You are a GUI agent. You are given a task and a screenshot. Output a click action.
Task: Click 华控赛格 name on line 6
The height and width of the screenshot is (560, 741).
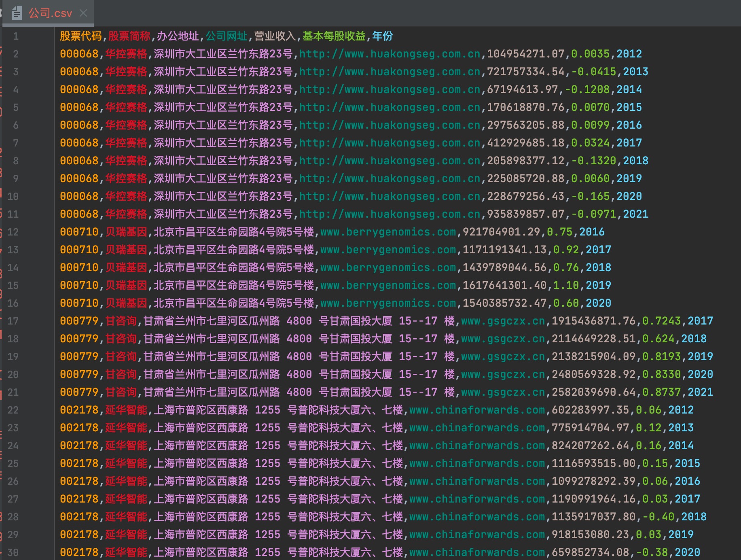[126, 125]
